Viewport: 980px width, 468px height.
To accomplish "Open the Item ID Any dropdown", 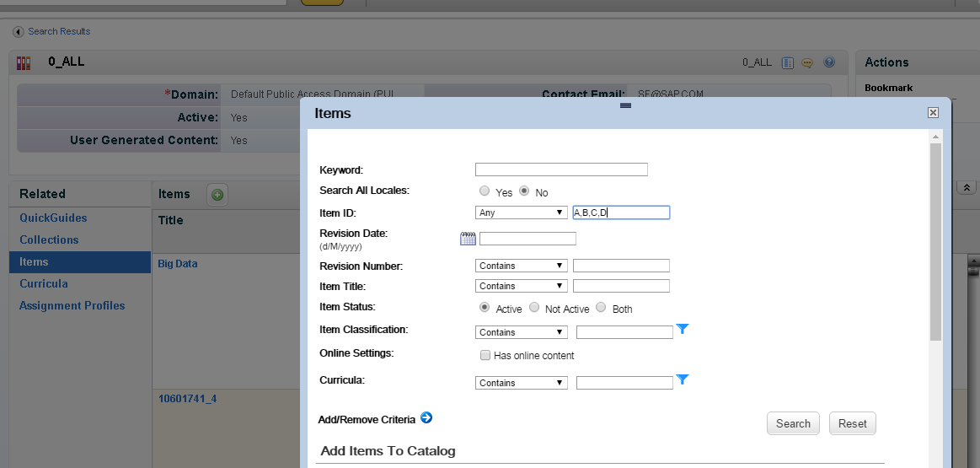I will [522, 212].
